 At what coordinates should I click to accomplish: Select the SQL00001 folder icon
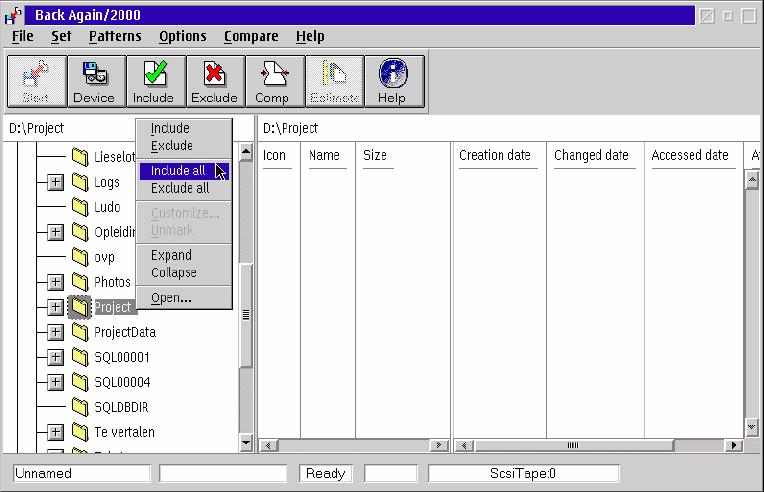[80, 357]
